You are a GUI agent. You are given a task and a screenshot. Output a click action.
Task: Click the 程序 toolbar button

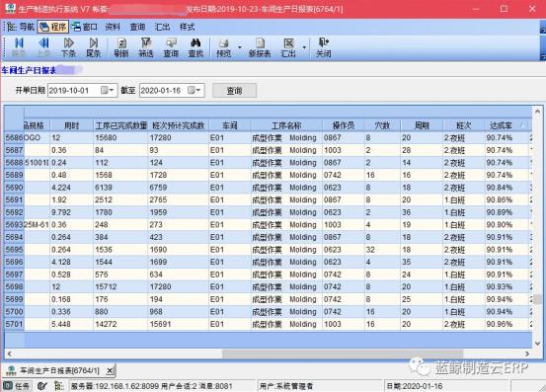(x=53, y=27)
